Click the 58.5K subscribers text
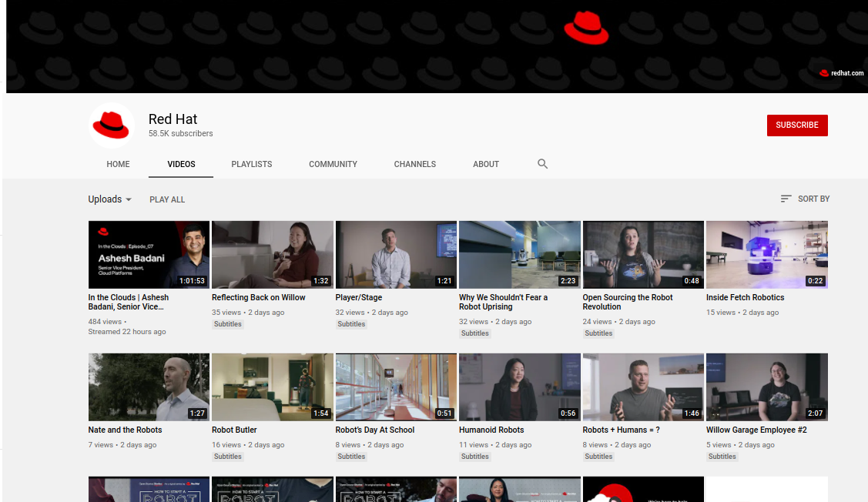The height and width of the screenshot is (502, 868). tap(180, 133)
